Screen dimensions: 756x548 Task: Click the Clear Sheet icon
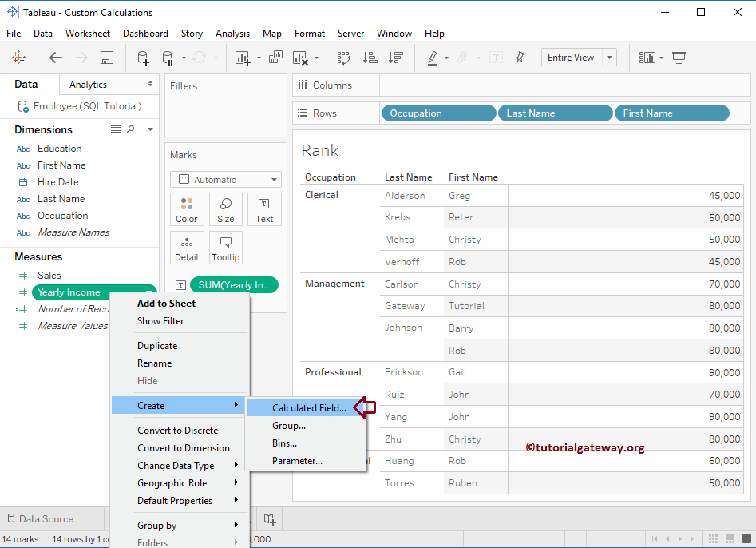pos(302,57)
